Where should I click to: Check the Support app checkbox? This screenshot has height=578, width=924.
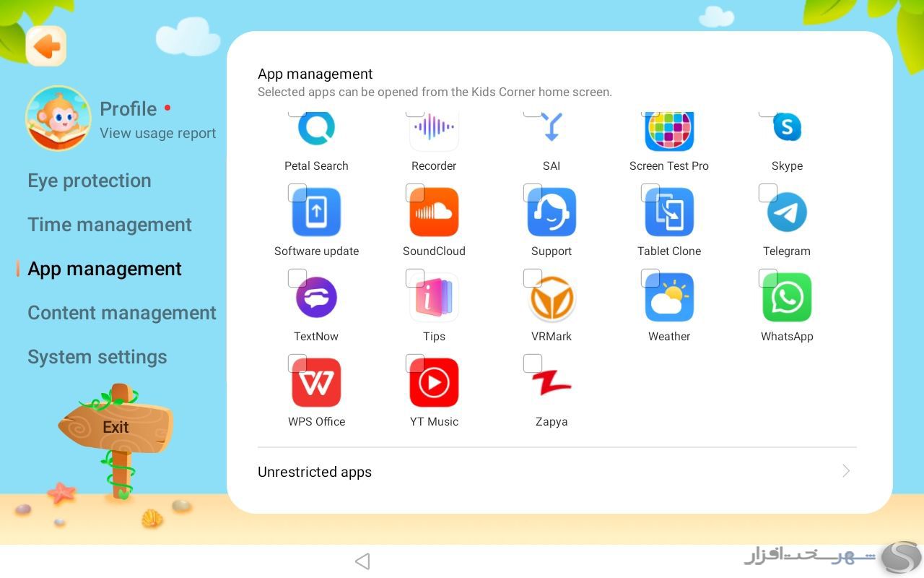532,193
